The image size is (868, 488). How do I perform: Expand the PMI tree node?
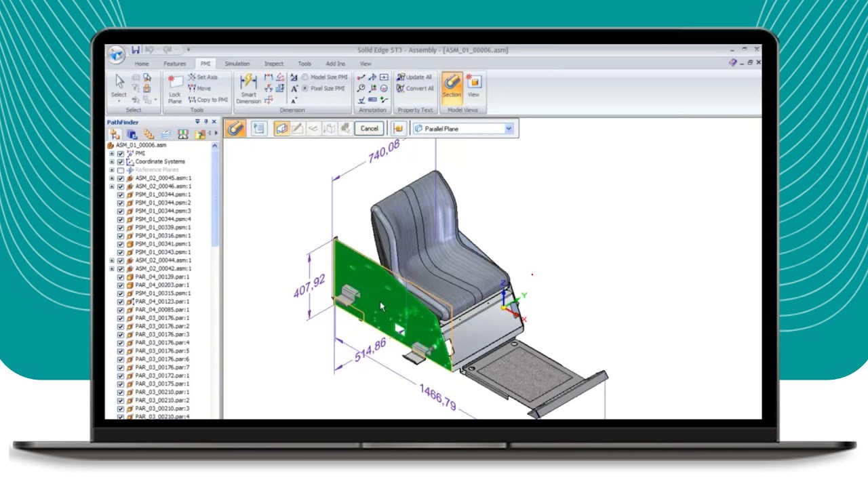pyautogui.click(x=112, y=154)
